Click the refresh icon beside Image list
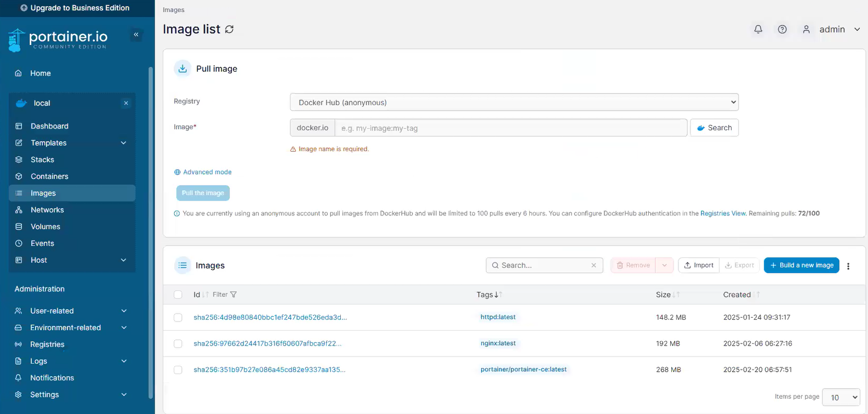 [229, 30]
